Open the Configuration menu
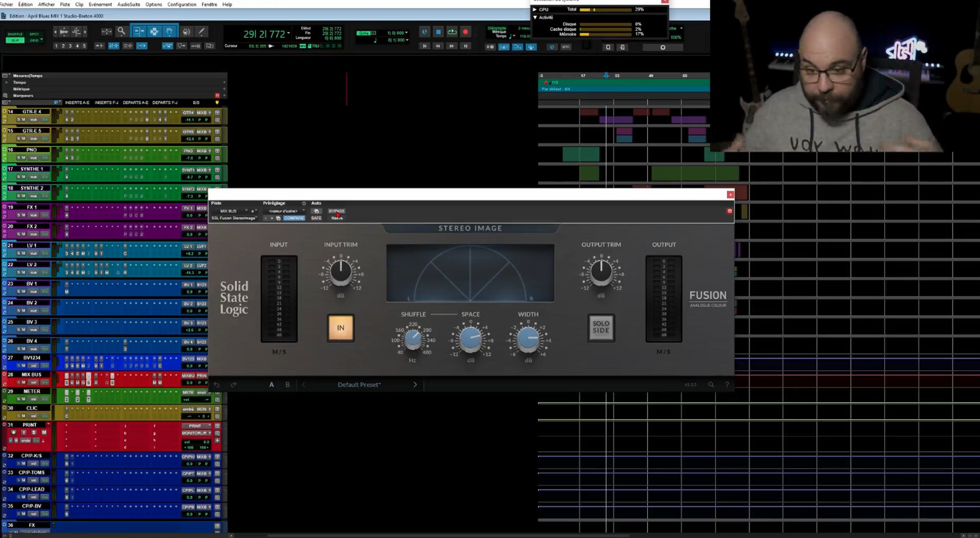 (x=182, y=4)
